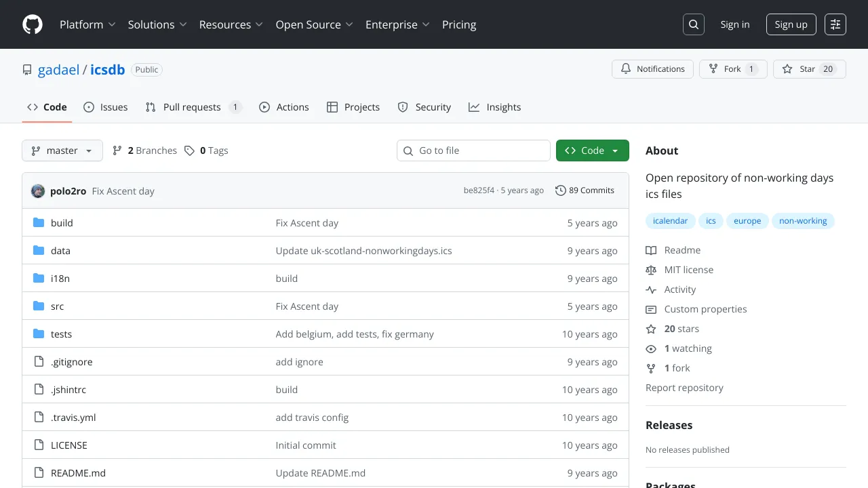Image resolution: width=868 pixels, height=488 pixels.
Task: Open the header appearance settings icon button
Action: point(835,24)
